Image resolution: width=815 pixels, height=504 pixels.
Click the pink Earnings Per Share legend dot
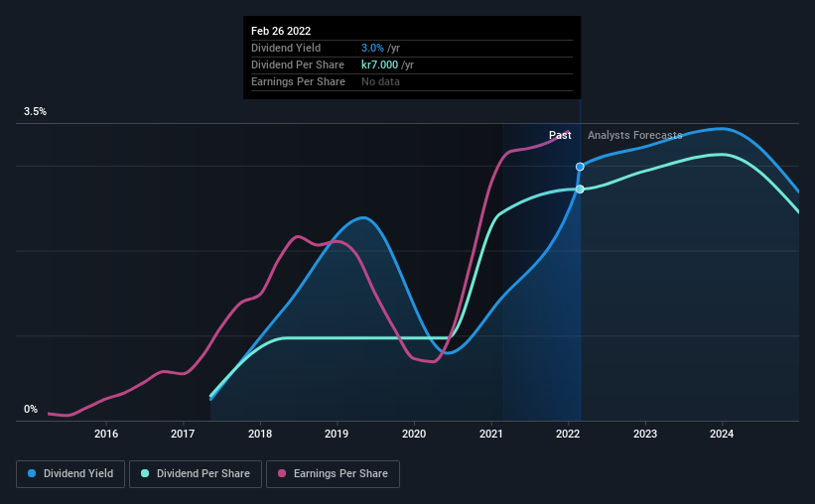coord(282,473)
